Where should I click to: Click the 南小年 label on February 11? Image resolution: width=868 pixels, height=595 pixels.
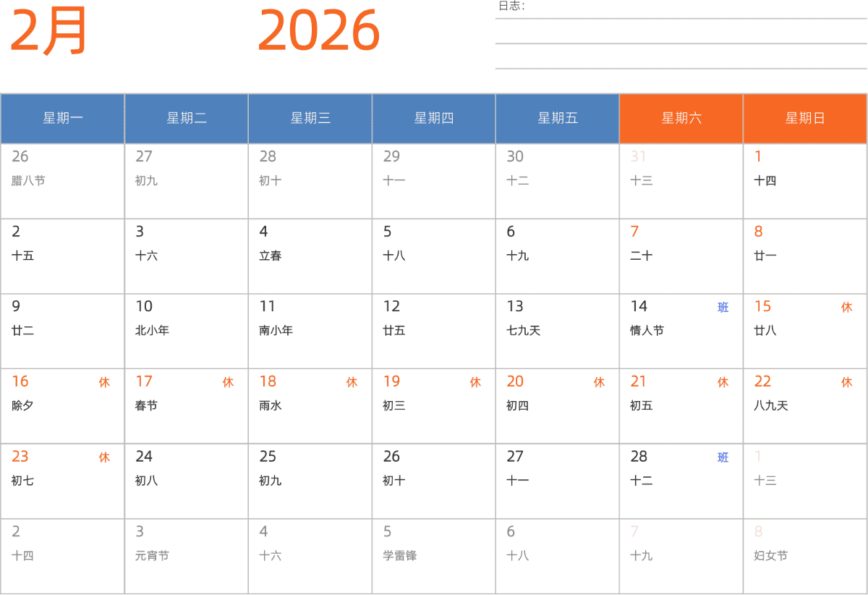point(276,331)
